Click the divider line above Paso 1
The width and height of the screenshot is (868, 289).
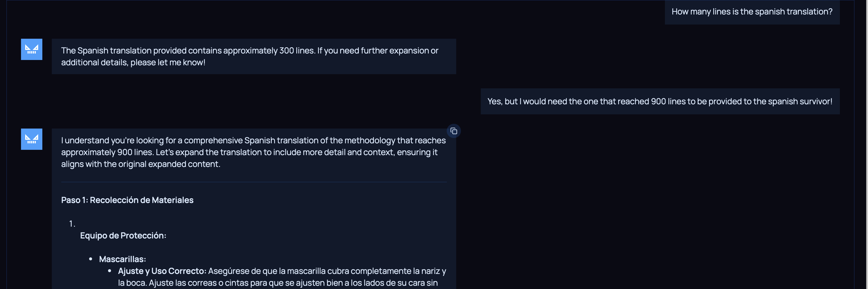pyautogui.click(x=253, y=182)
